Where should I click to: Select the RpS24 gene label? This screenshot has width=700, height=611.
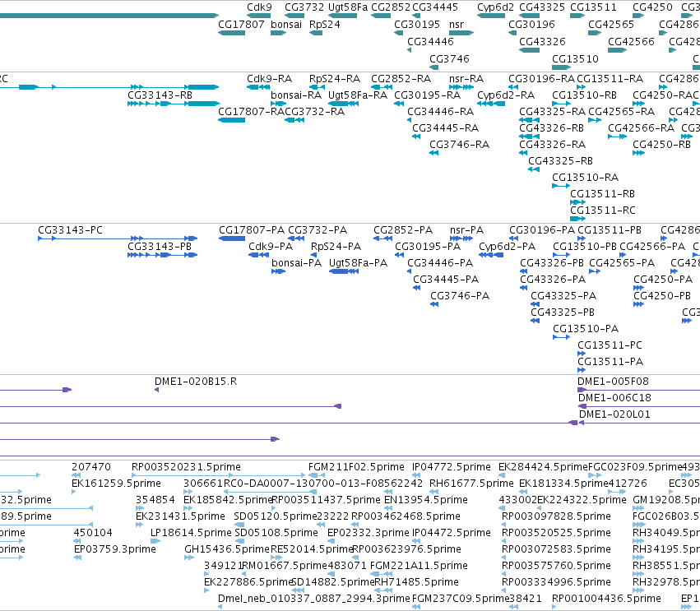325,24
